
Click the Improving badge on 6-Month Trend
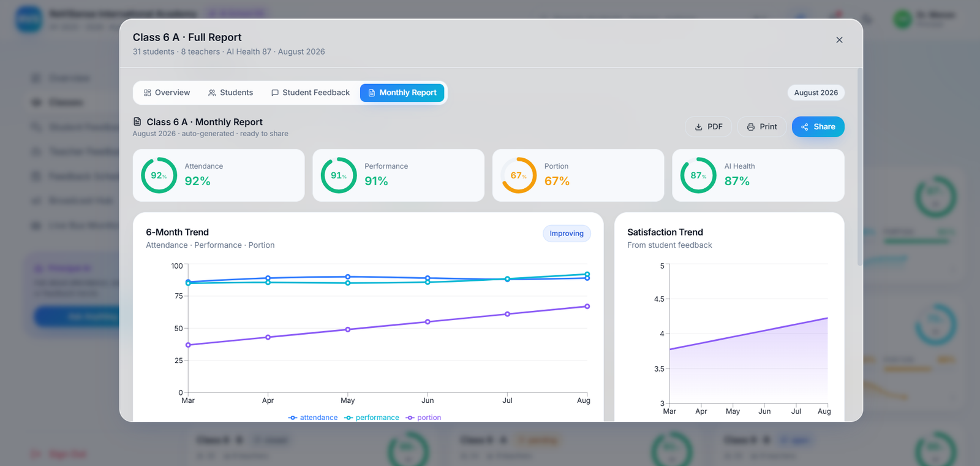567,234
